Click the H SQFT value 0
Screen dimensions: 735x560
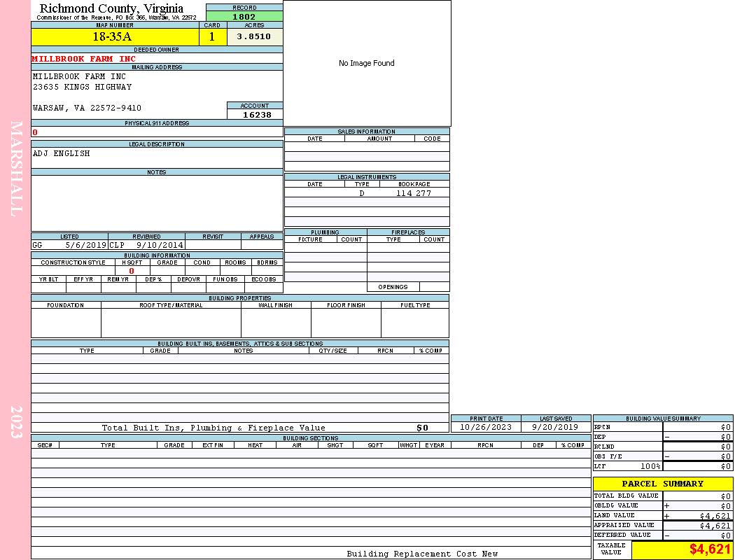coord(132,271)
